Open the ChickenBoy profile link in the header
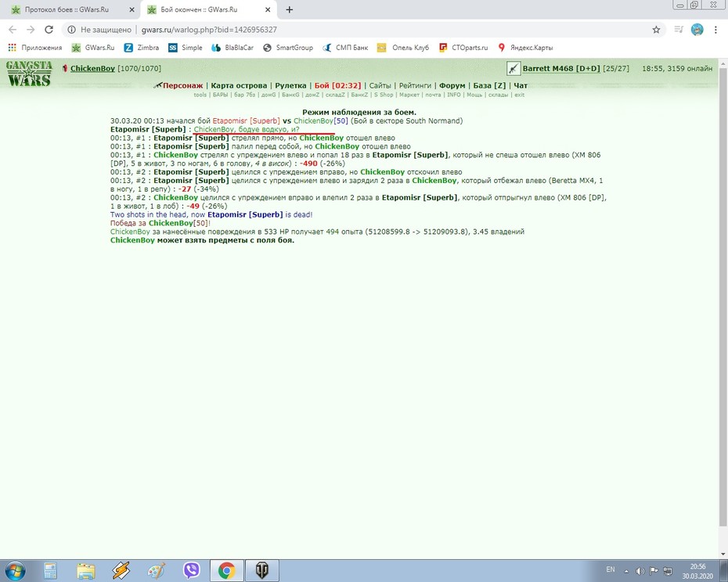 tap(92, 68)
